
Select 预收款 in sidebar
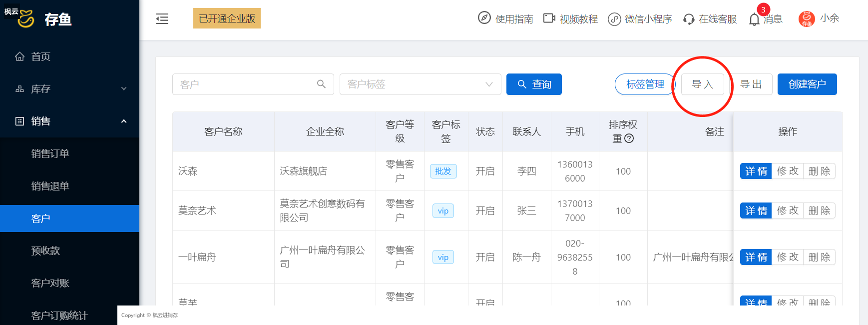point(69,250)
